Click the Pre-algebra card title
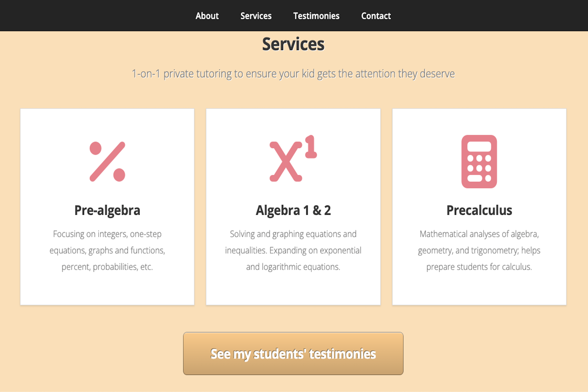 [107, 210]
